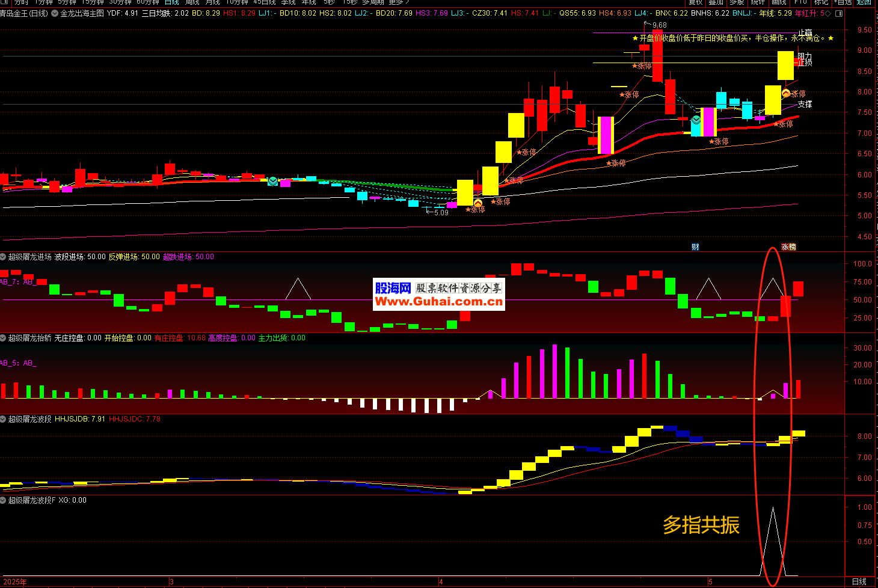Select the 多周期 tab

coord(373,2)
